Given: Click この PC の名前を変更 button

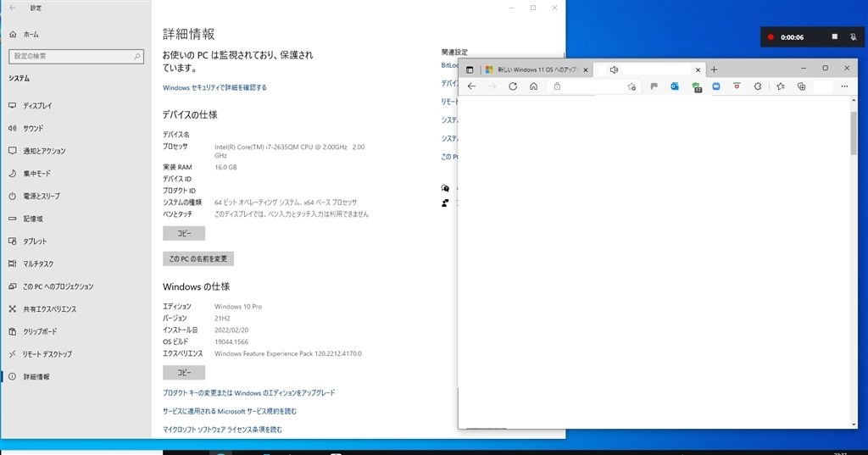Looking at the screenshot, I should click(x=198, y=259).
